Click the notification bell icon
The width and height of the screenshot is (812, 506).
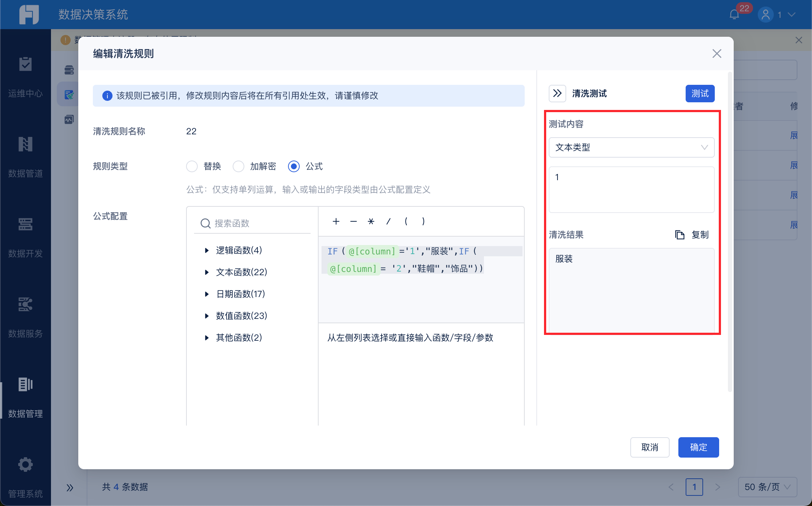[734, 15]
